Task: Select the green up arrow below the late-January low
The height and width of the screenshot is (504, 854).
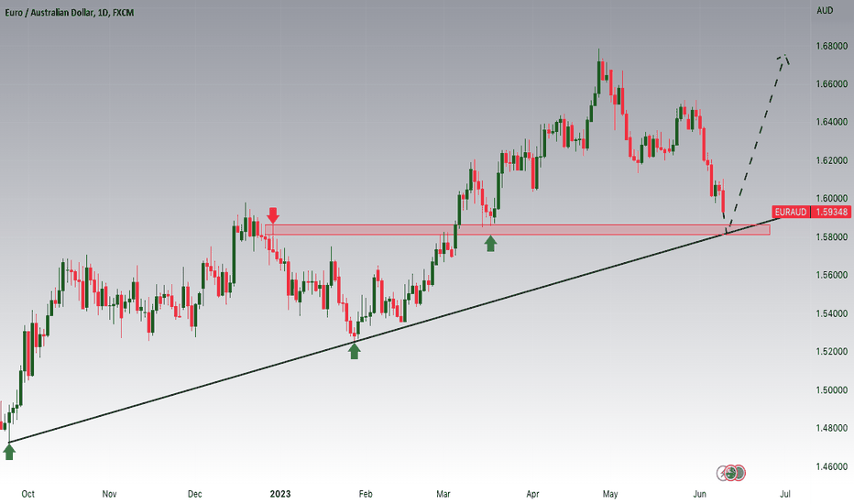Action: 355,351
